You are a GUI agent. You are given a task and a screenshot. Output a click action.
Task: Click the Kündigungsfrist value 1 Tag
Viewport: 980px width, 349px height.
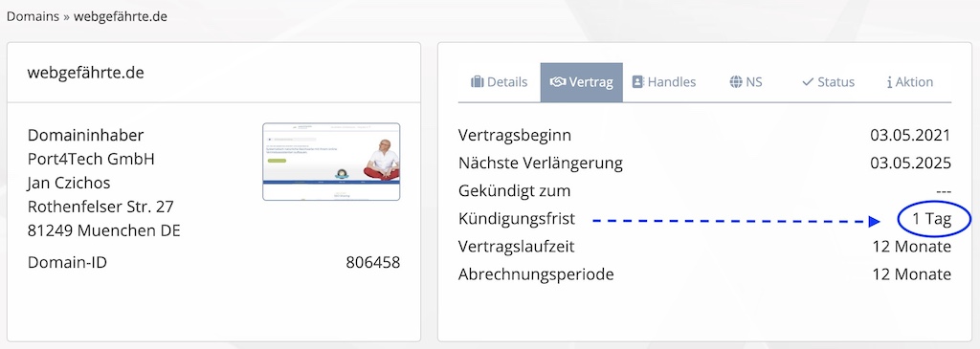tap(931, 219)
